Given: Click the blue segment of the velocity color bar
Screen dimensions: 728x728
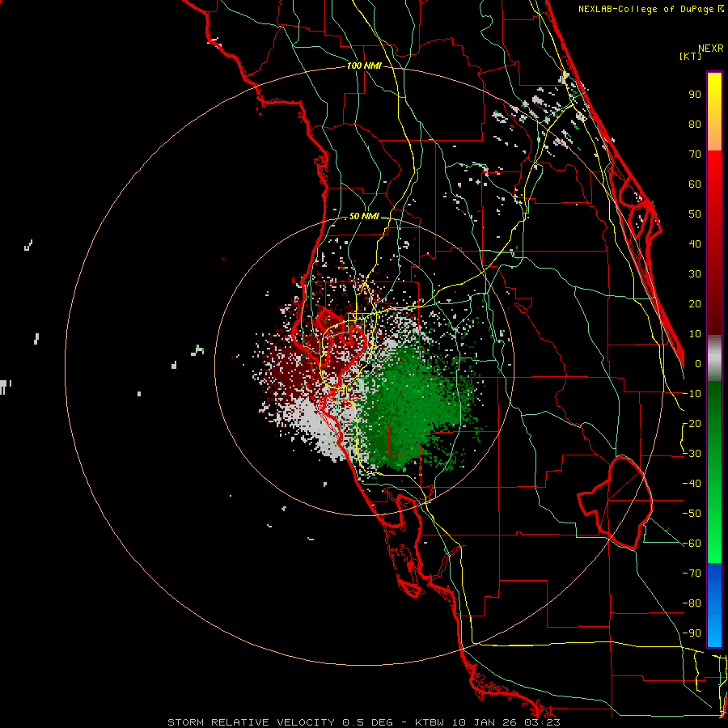Looking at the screenshot, I should click(714, 605).
